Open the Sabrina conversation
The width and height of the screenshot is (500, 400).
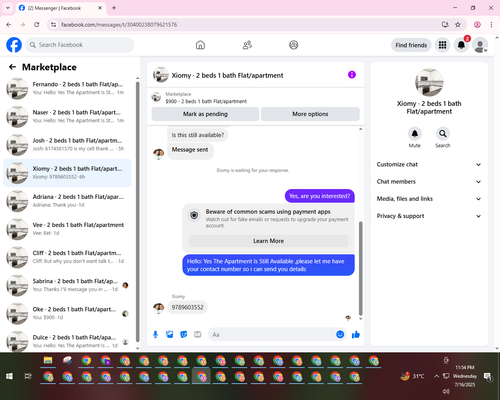click(68, 285)
